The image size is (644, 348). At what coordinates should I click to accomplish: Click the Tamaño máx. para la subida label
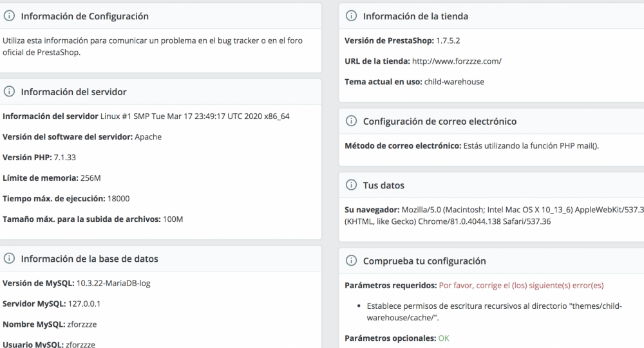pos(81,219)
